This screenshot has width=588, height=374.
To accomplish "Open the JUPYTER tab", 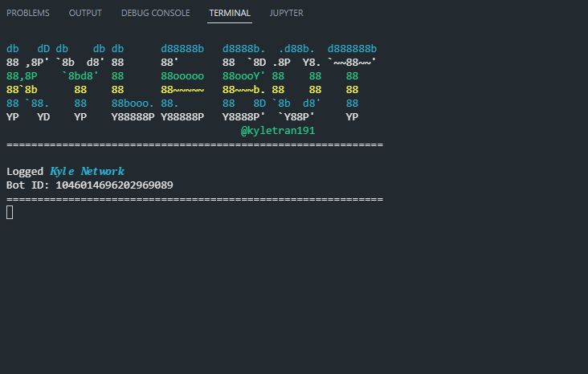I will (287, 13).
